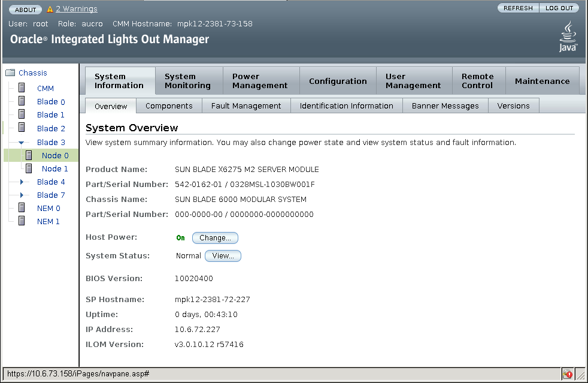The width and height of the screenshot is (588, 383).
Task: Click the status bar URL text
Action: 78,373
